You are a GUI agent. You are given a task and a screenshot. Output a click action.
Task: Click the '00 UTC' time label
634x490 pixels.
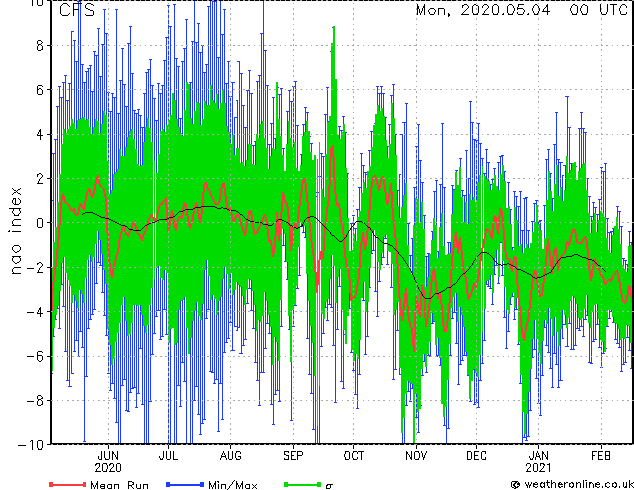[598, 10]
